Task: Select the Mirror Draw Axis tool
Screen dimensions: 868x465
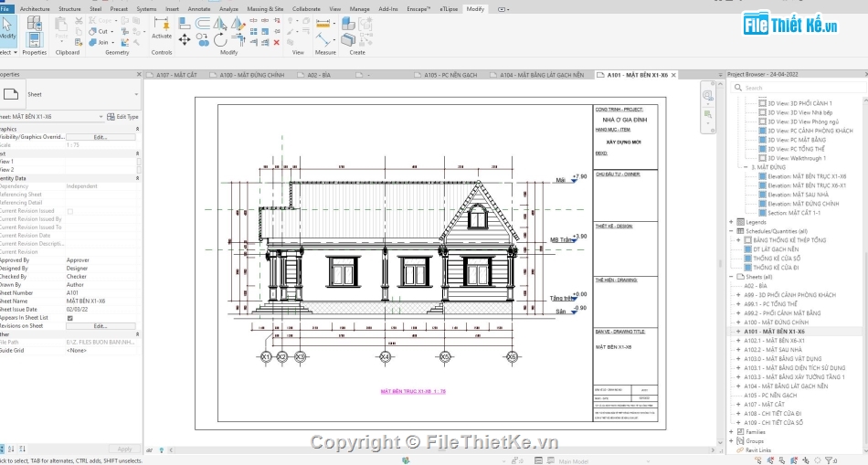Action: click(x=238, y=23)
